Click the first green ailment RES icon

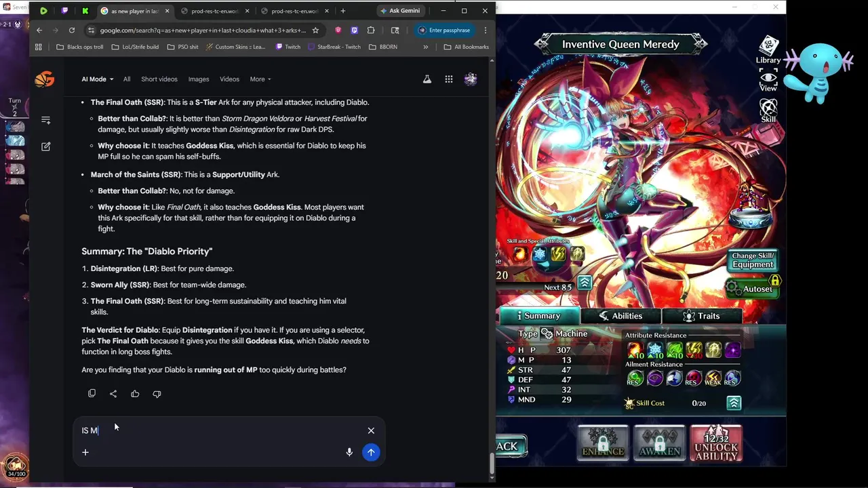click(x=635, y=379)
